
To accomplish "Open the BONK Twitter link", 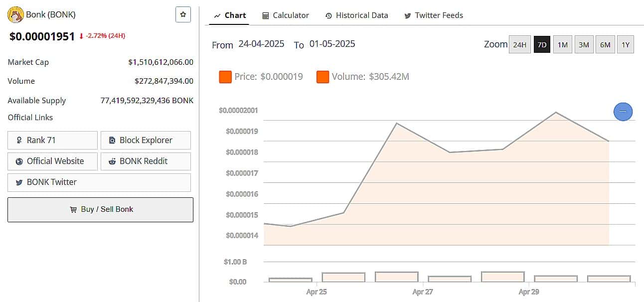I will [99, 182].
